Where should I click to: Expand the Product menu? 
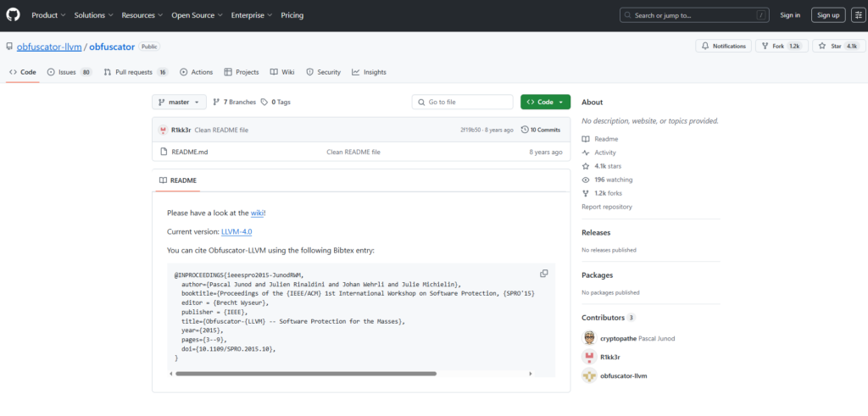click(49, 15)
